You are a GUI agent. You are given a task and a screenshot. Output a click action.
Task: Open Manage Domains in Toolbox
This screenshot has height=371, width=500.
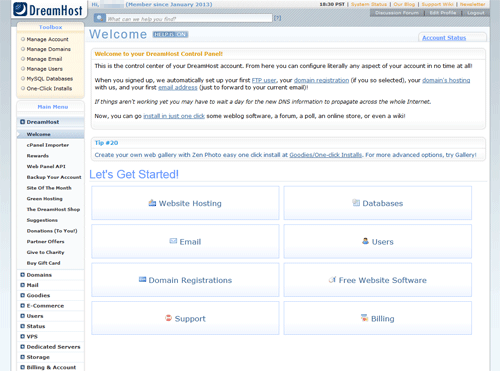tap(49, 49)
